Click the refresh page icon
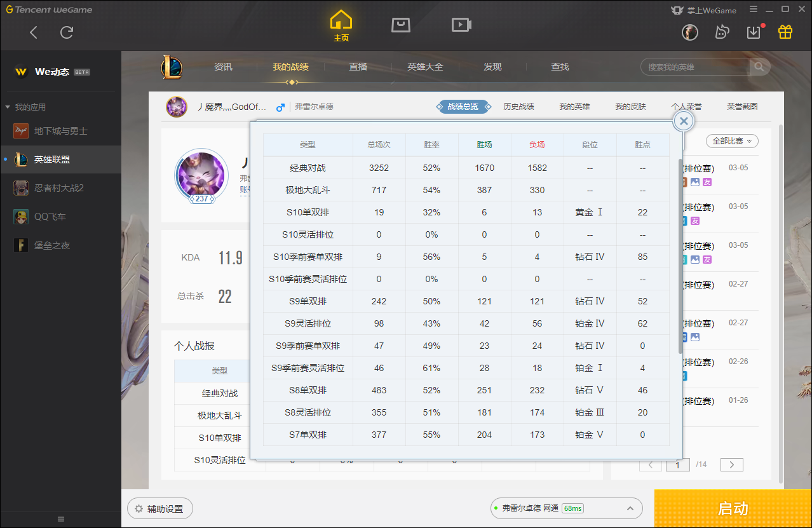 [x=67, y=32]
